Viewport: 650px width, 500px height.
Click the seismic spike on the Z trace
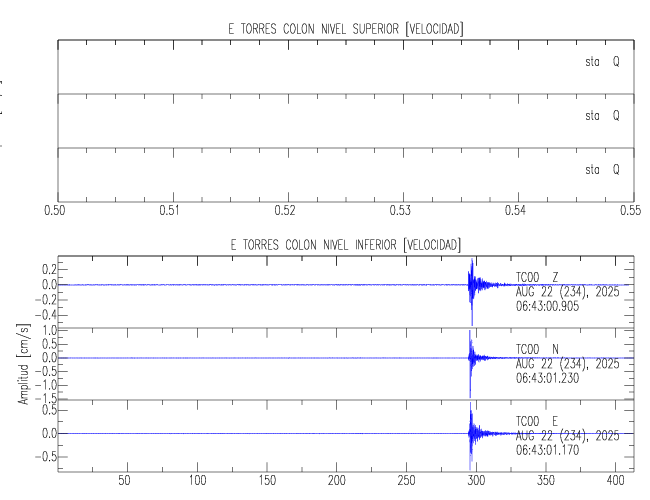[471, 285]
